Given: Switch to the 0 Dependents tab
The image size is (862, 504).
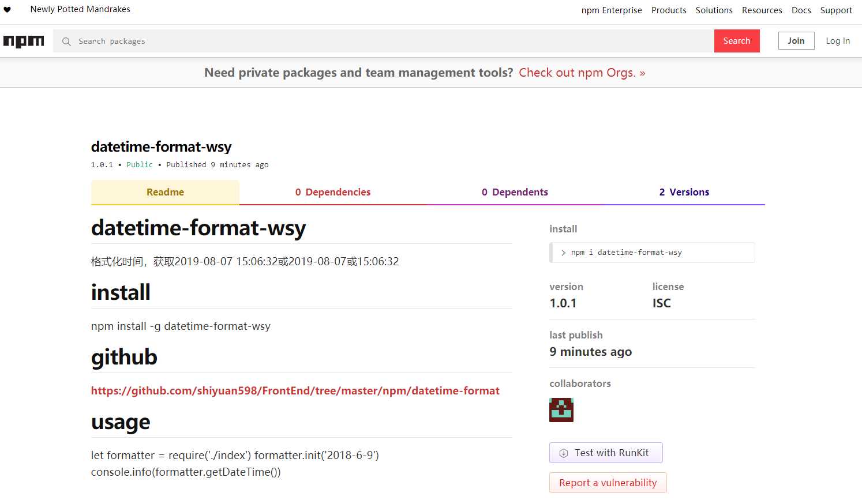Looking at the screenshot, I should click(515, 192).
